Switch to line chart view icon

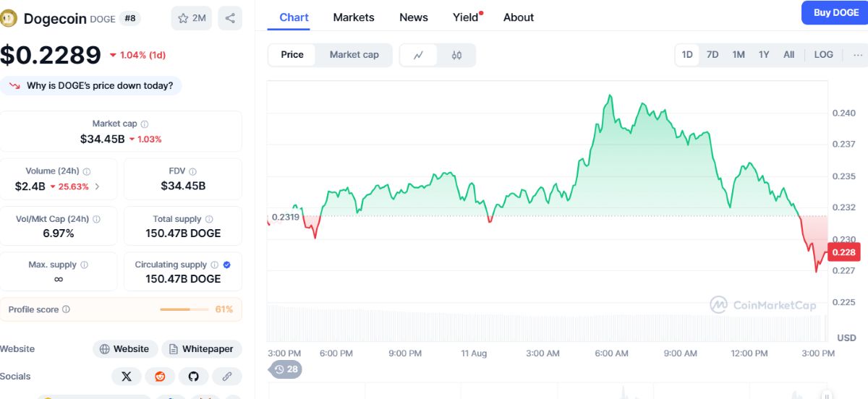point(419,55)
